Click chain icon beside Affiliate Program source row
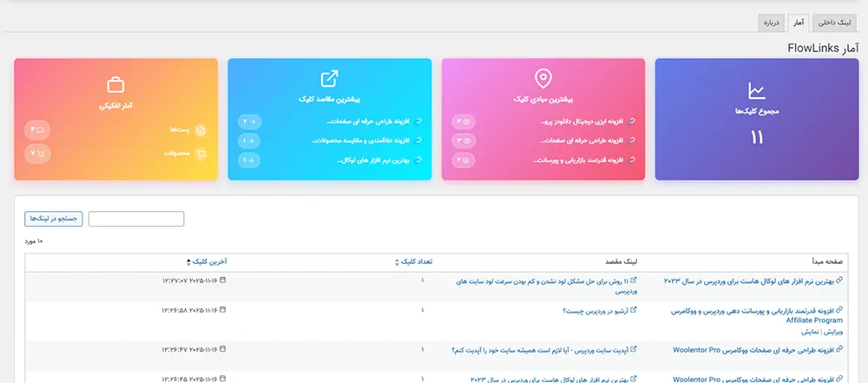Viewport: 868px width, 383px height. point(839,310)
